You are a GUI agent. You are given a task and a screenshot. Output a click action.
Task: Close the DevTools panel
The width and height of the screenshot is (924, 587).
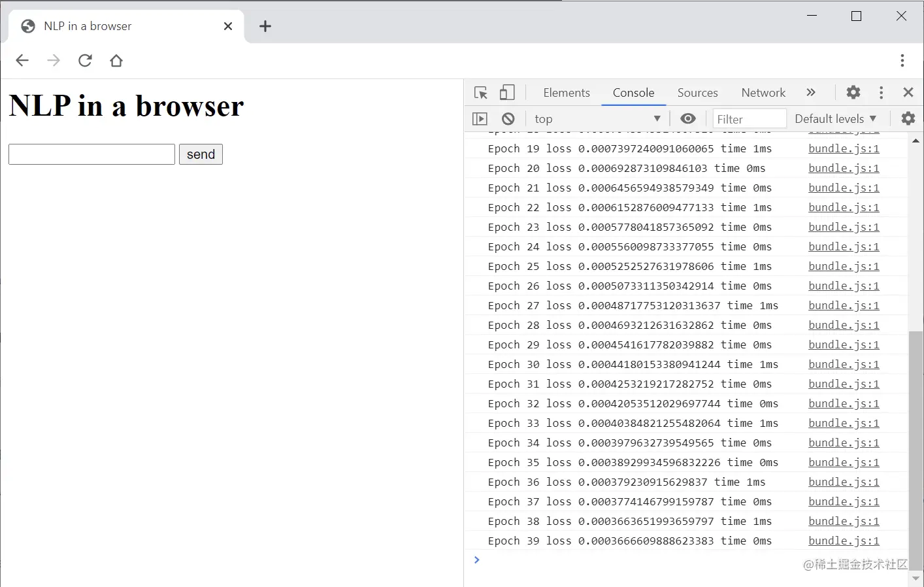point(908,92)
